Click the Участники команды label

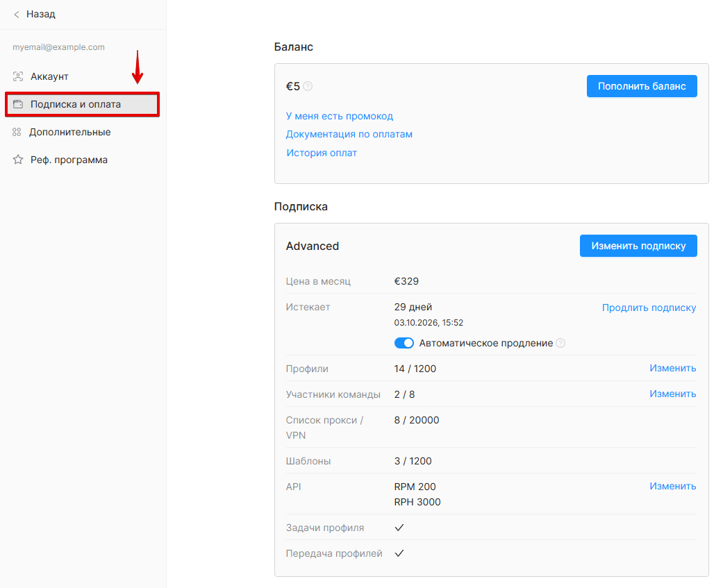pos(333,394)
